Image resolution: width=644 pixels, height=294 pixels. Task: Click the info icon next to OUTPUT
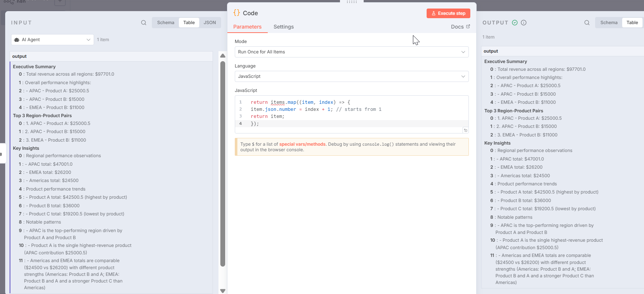524,23
